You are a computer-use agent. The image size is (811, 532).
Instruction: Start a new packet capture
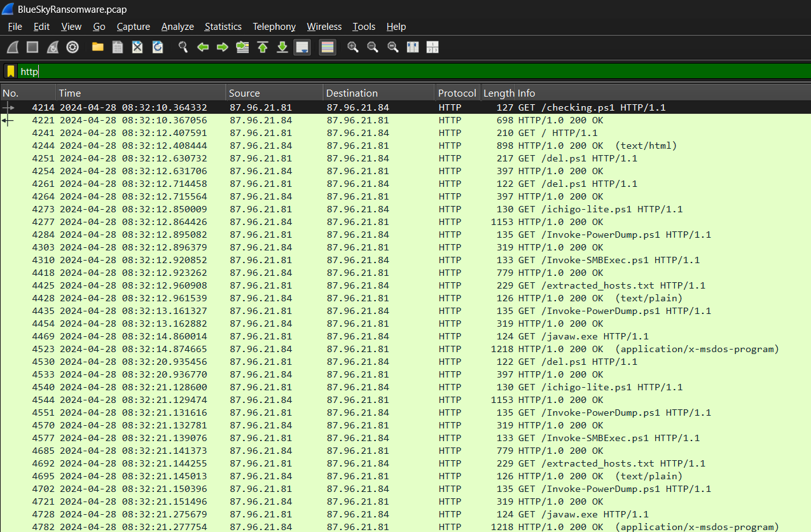[x=13, y=47]
